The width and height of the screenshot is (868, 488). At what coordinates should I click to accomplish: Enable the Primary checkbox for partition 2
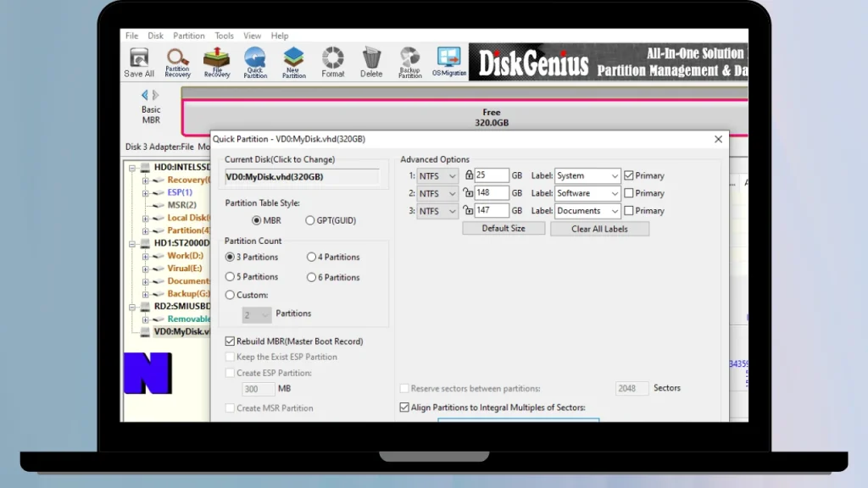[629, 193]
